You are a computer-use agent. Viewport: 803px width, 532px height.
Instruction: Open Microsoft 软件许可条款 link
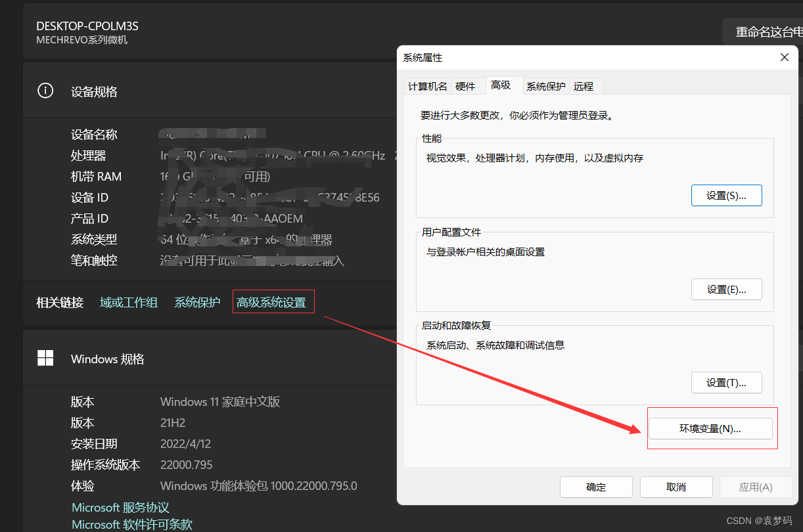click(132, 524)
